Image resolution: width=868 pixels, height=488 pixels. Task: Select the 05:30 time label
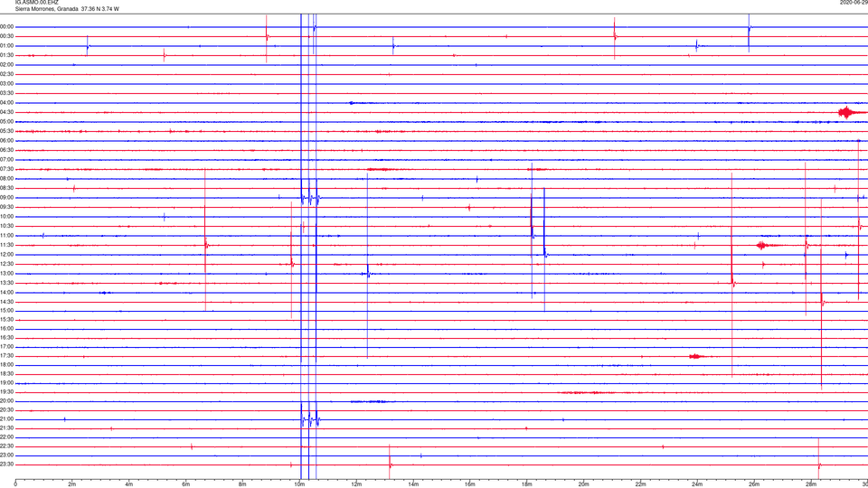7,130
